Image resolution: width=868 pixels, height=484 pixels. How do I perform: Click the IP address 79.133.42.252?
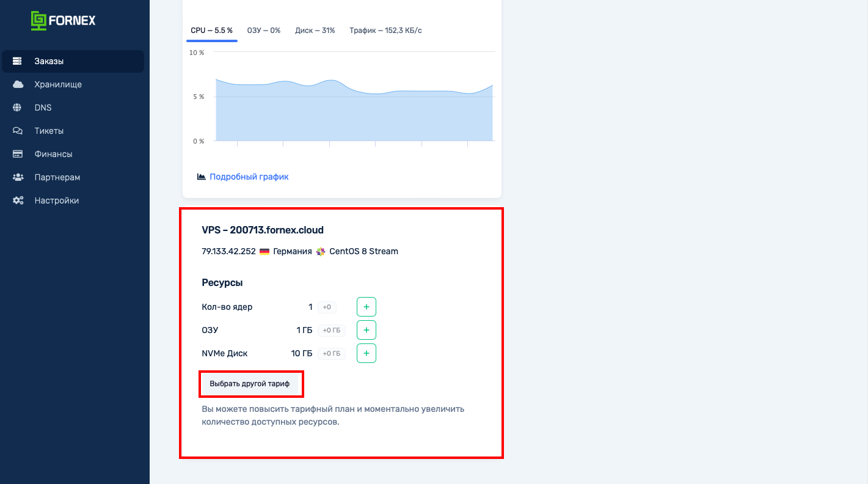[x=228, y=251]
